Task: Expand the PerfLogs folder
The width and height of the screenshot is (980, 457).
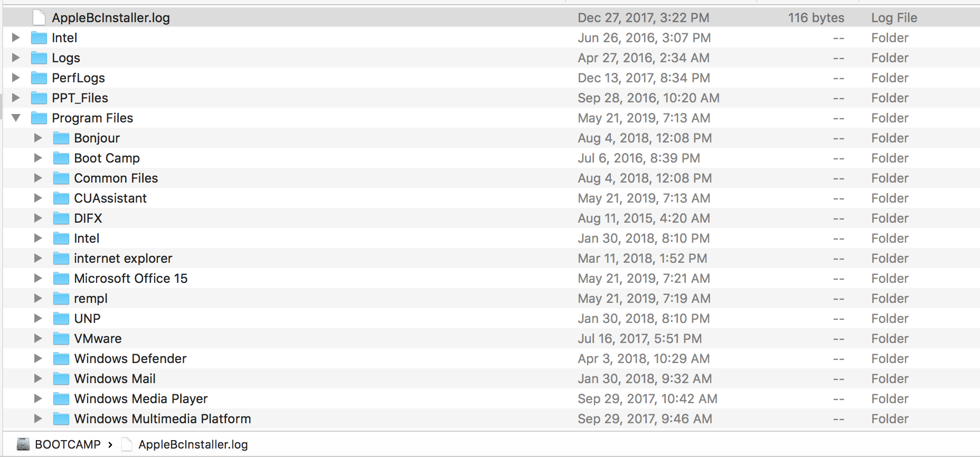Action: coord(16,78)
